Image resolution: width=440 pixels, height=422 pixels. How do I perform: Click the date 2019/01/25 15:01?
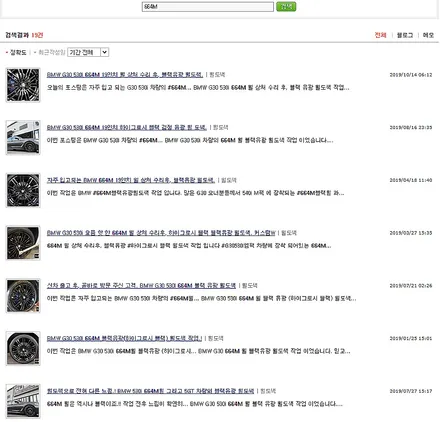411,338
